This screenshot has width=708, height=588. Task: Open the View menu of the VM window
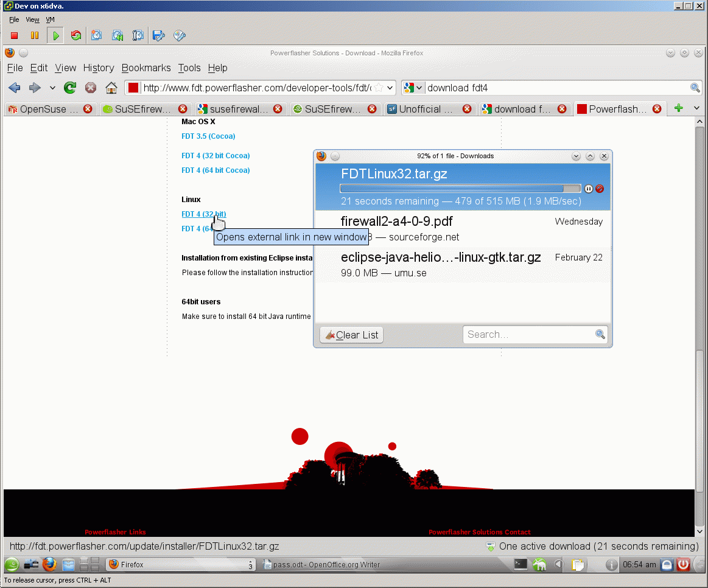32,19
